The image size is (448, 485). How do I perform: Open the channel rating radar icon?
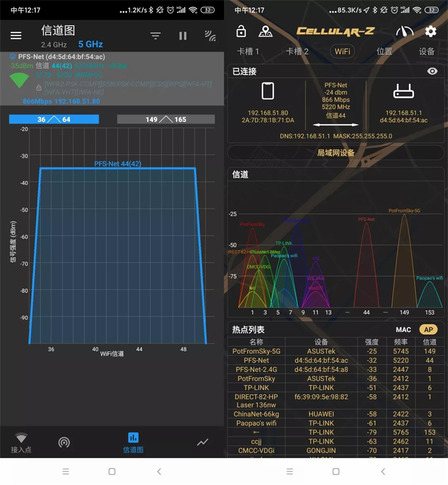click(x=64, y=443)
